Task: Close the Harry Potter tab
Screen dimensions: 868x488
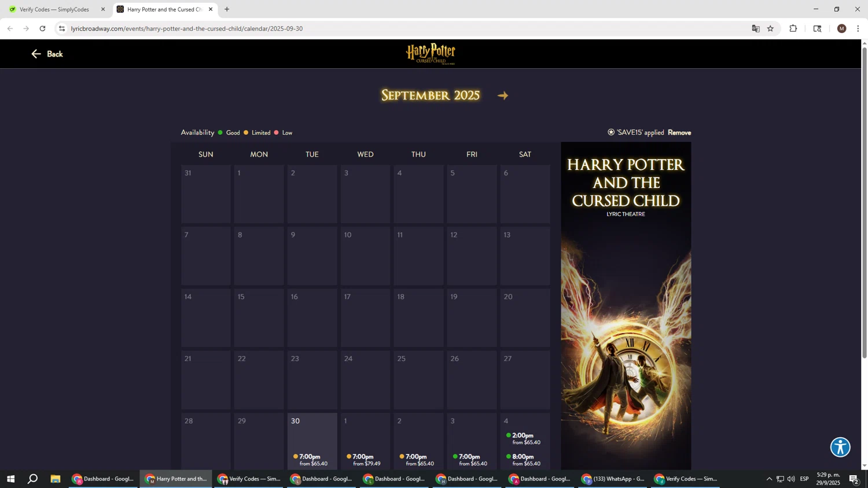Action: [211, 9]
